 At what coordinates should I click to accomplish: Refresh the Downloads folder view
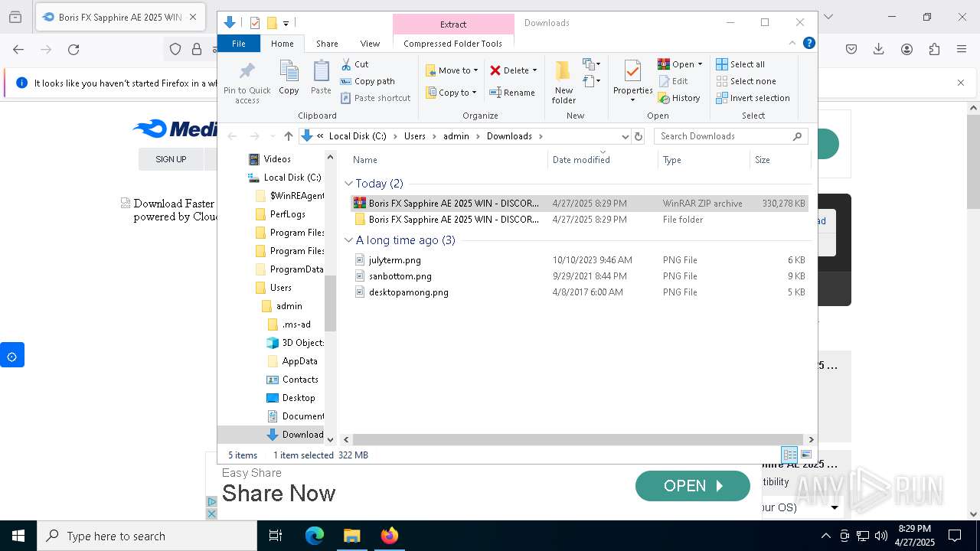pyautogui.click(x=639, y=136)
